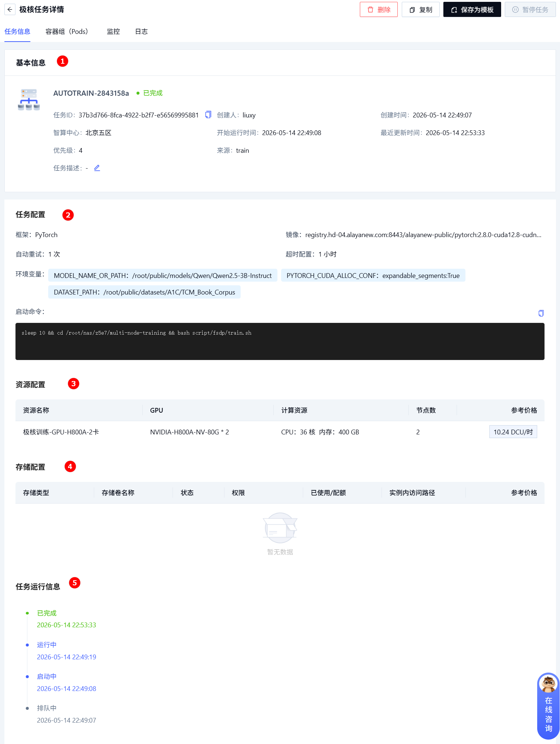This screenshot has height=744, width=560.
Task: Click resource name 极核训练-GPU-H800A-2卡
Action: pos(61,432)
